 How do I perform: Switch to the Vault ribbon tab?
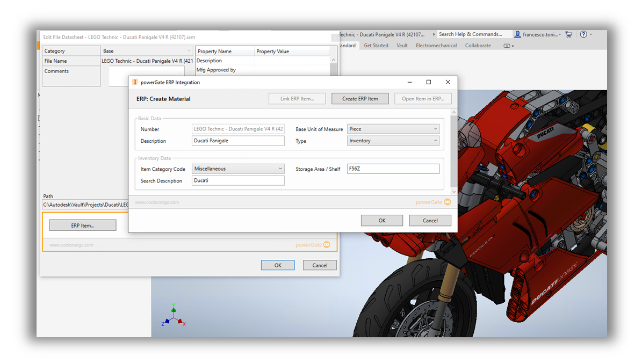(x=402, y=46)
